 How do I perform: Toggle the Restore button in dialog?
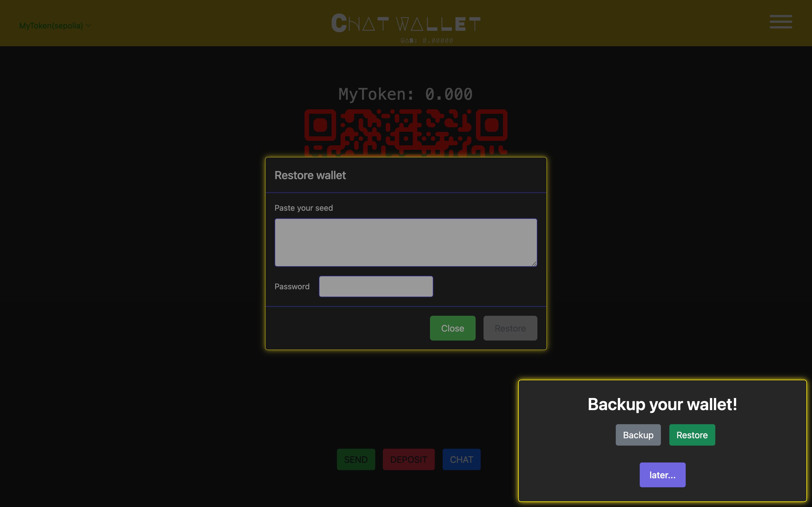click(510, 328)
